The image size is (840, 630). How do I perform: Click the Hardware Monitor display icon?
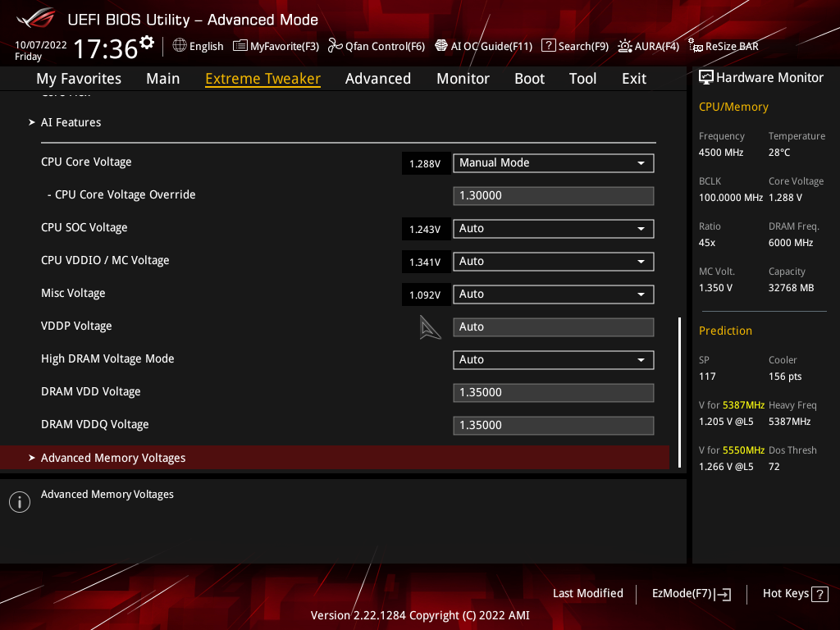tap(706, 78)
